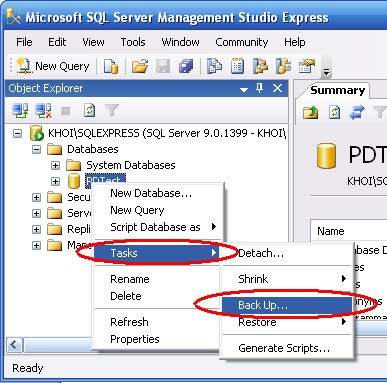Expand the Management folder node

[36, 246]
